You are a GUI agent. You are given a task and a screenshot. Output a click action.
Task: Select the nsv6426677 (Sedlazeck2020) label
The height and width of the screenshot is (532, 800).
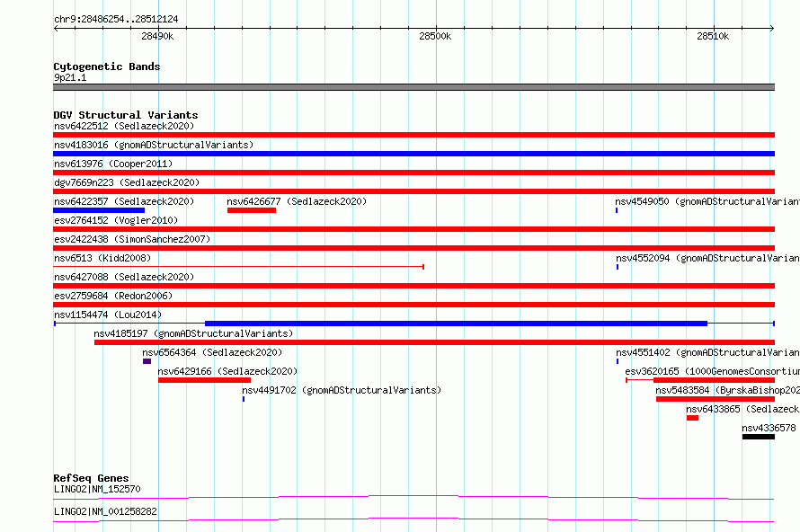[297, 201]
